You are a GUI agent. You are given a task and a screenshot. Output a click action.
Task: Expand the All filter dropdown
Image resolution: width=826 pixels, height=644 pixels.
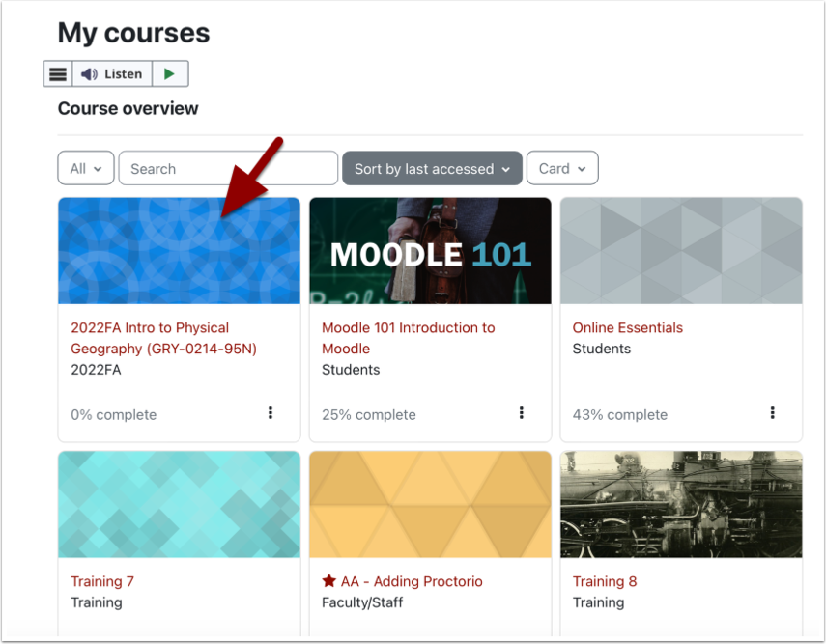(86, 168)
